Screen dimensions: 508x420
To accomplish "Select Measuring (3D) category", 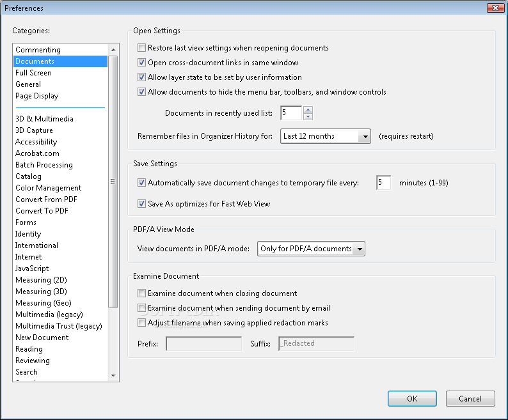I will [60, 292].
